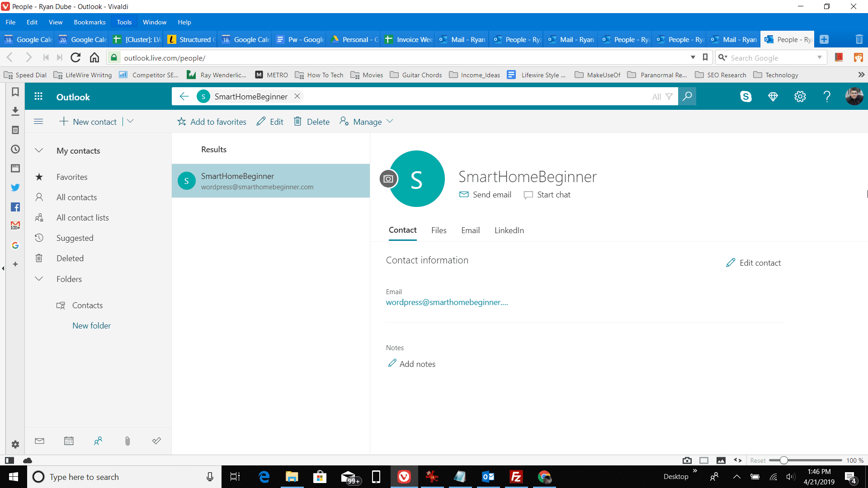Switch to Calendar module at sidebar bottom
Screen dimensions: 868x488
point(69,441)
